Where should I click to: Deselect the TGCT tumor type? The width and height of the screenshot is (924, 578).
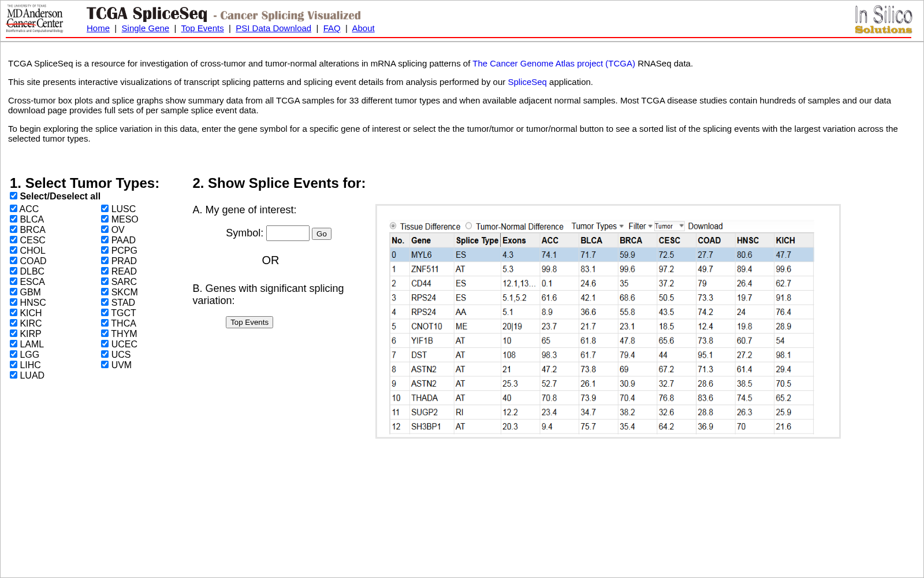click(105, 313)
